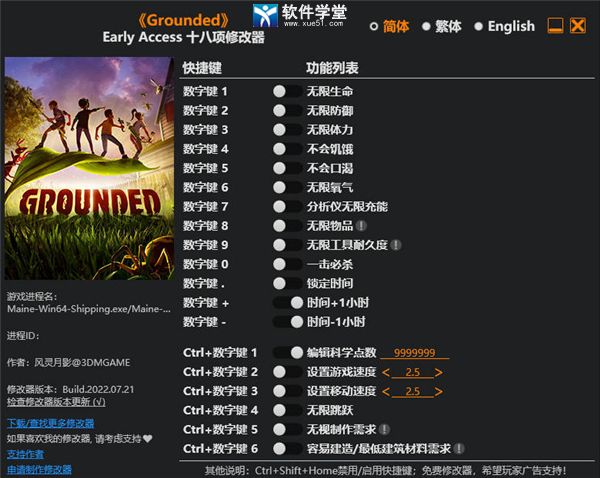600x478 pixels.
Task: Enable 无视制作需求 toggle
Action: (288, 429)
